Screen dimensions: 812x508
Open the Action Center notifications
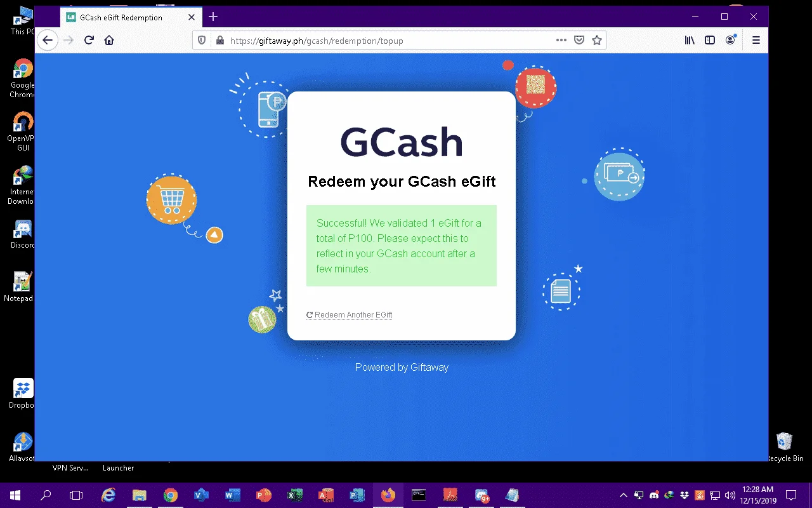[791, 495]
